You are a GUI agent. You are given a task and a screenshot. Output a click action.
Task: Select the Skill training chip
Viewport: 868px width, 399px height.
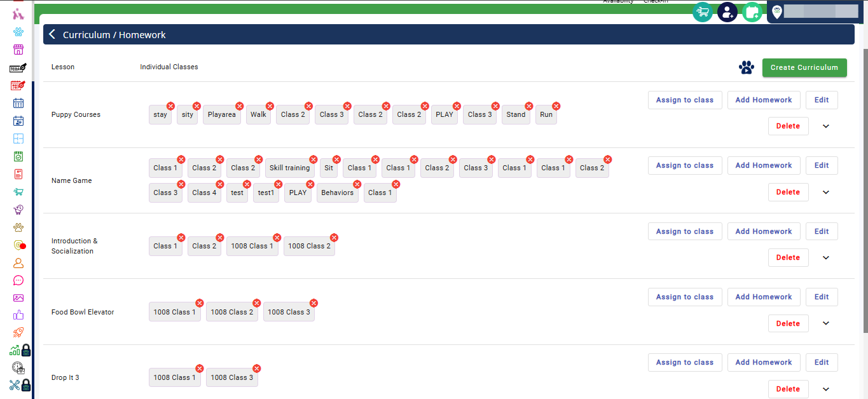click(x=289, y=168)
